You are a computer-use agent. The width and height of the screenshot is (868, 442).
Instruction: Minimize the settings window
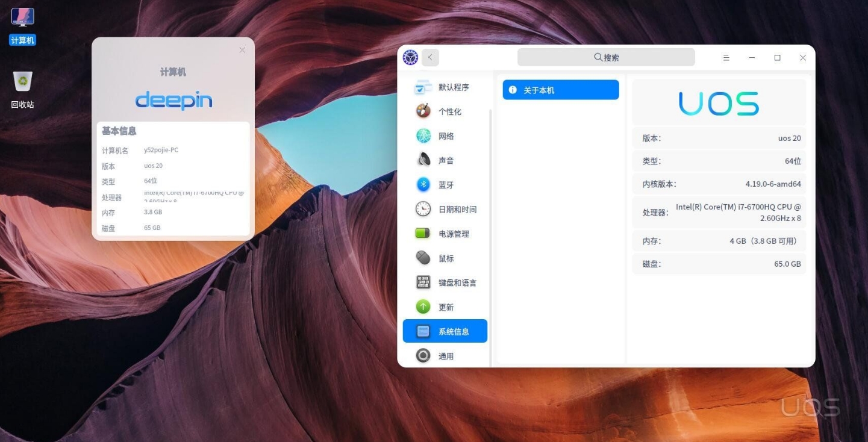pyautogui.click(x=752, y=57)
